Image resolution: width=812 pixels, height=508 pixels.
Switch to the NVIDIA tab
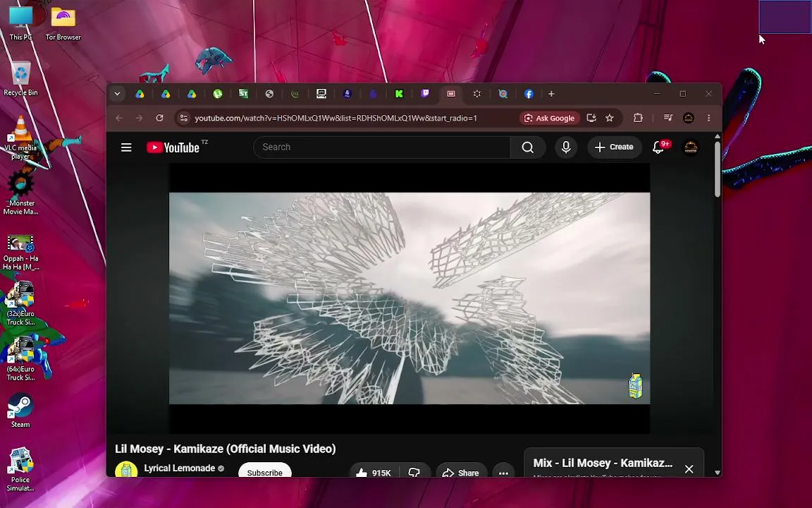coord(295,94)
